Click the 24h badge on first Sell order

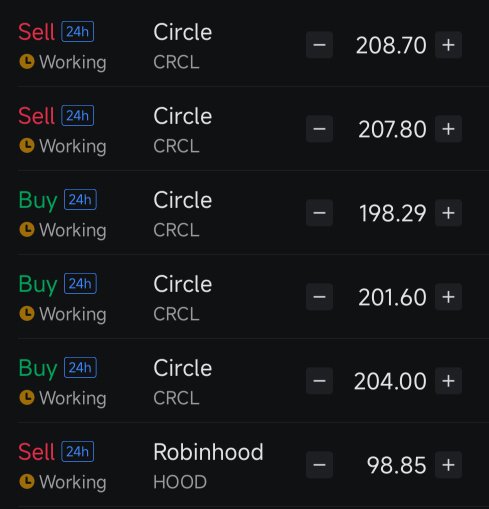point(78,32)
